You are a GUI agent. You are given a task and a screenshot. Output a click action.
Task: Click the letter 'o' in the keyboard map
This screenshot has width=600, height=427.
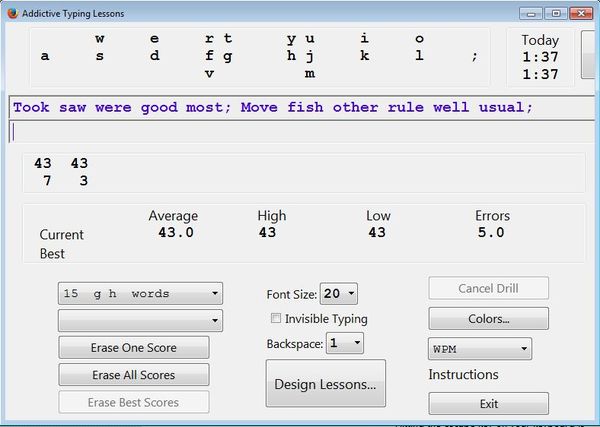pos(419,39)
